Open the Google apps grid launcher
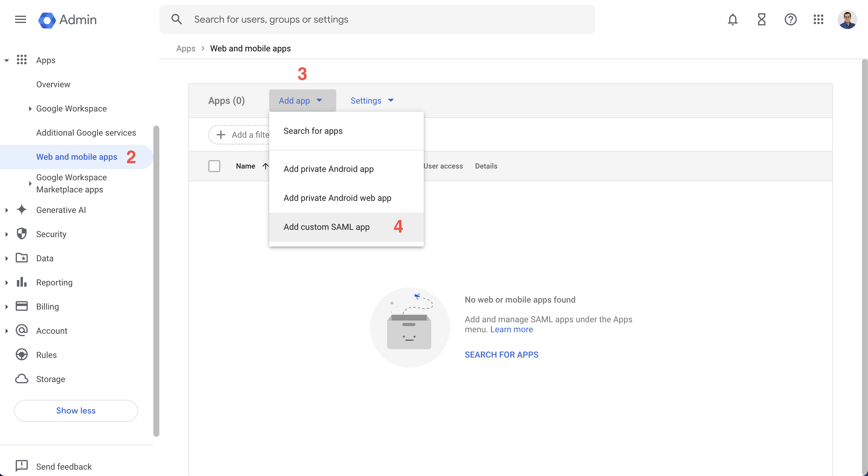 (x=819, y=20)
